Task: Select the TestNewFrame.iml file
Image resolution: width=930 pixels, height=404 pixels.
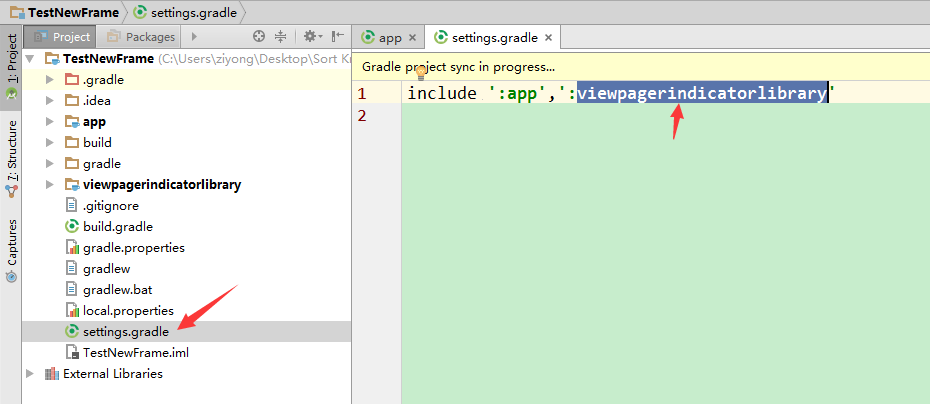Action: tap(187, 353)
